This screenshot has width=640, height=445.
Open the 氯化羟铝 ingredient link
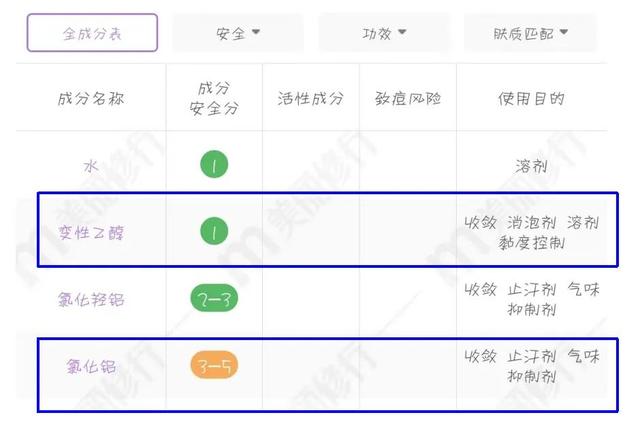91,299
